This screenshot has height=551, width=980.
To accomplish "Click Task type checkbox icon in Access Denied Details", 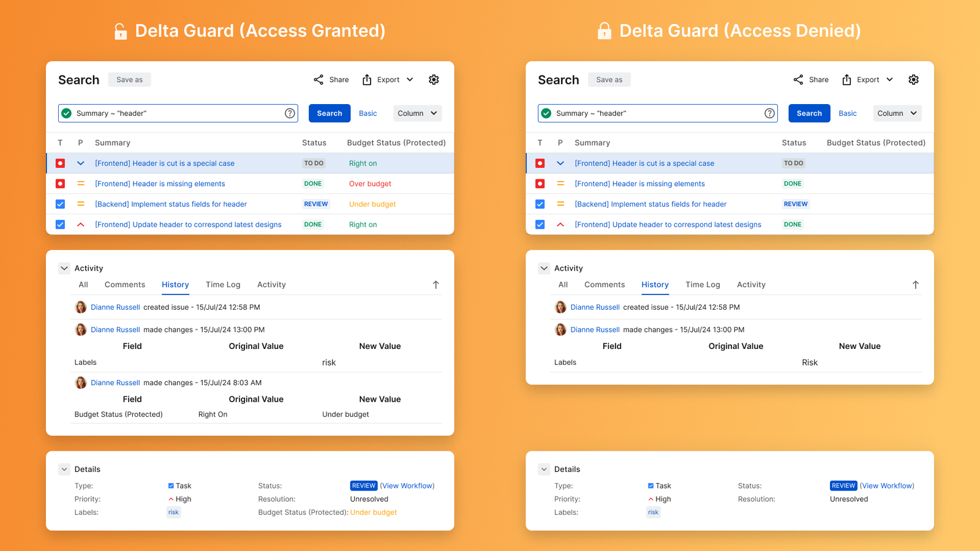I will pos(650,485).
